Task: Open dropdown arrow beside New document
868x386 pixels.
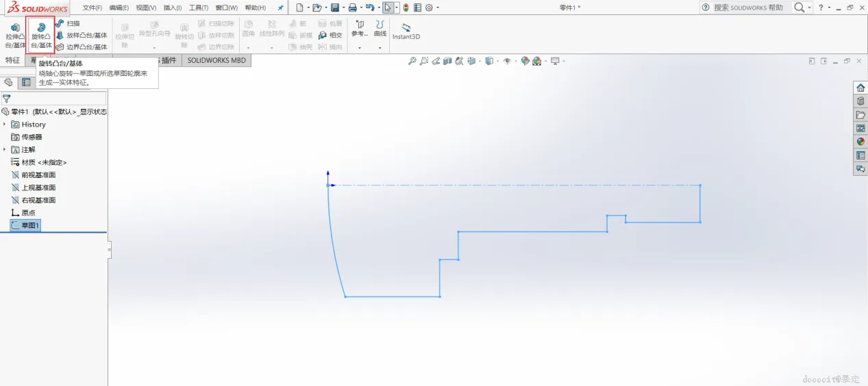Action: 307,8
